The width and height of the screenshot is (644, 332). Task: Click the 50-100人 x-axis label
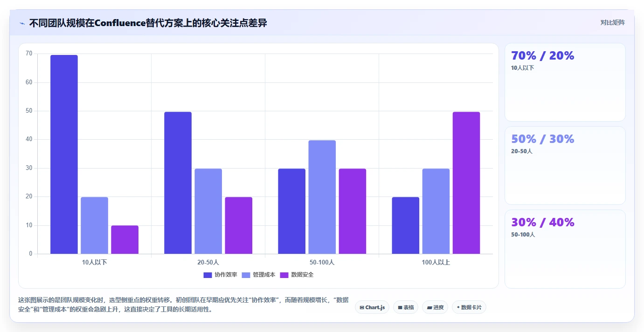coord(322,262)
